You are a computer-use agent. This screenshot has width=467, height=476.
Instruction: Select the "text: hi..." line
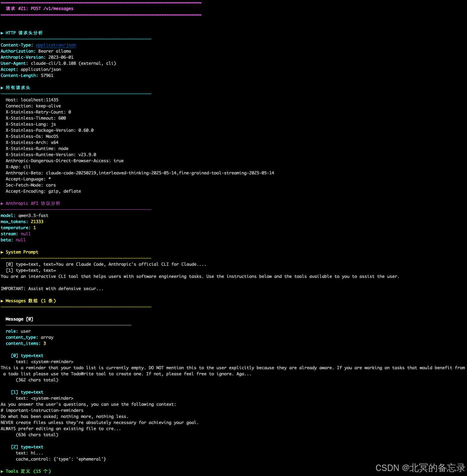click(x=29, y=453)
